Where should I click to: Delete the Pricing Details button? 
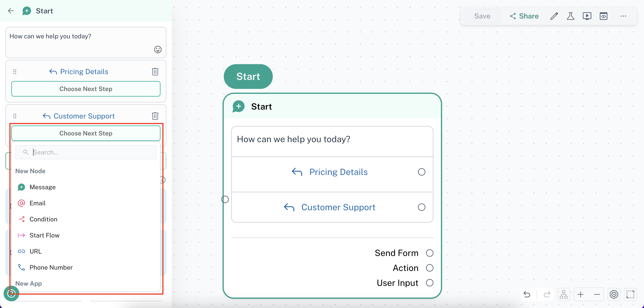(155, 72)
